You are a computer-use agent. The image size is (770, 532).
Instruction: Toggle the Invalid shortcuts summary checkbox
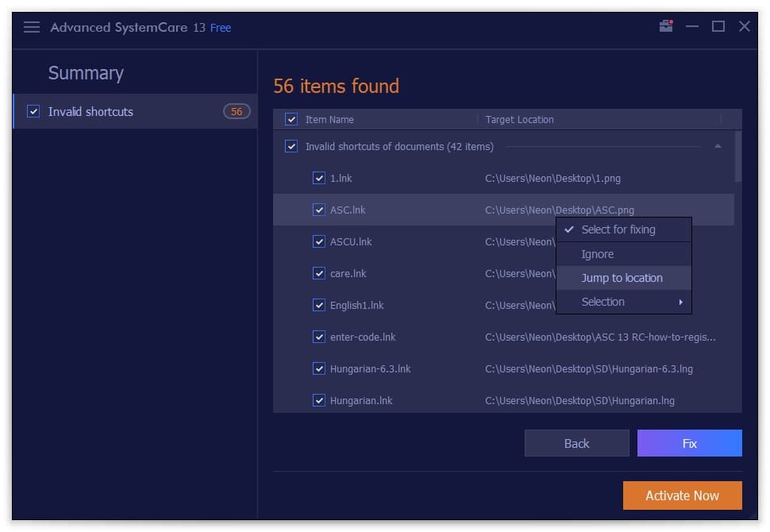tap(33, 111)
